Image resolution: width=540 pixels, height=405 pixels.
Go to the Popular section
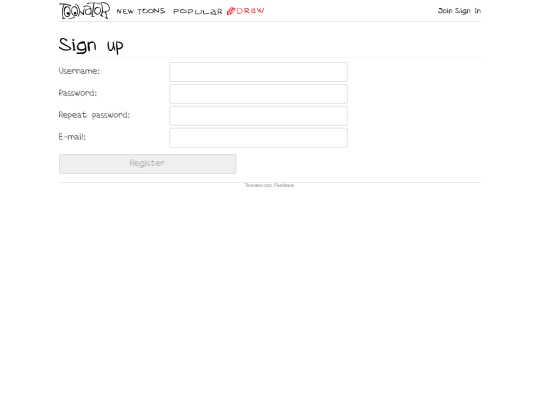coord(198,11)
